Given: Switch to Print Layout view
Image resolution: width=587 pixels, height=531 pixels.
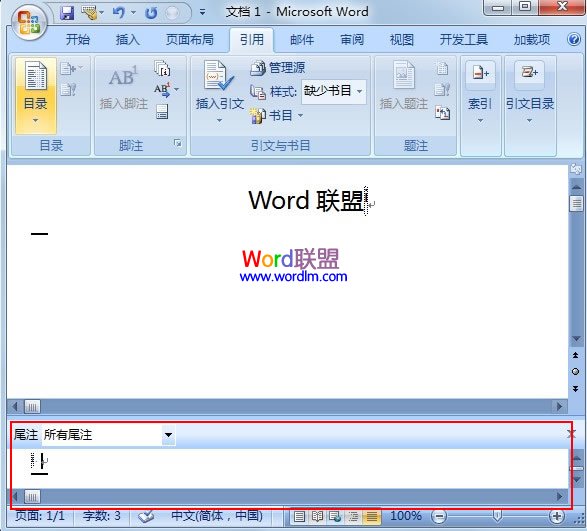Looking at the screenshot, I should coord(299,517).
